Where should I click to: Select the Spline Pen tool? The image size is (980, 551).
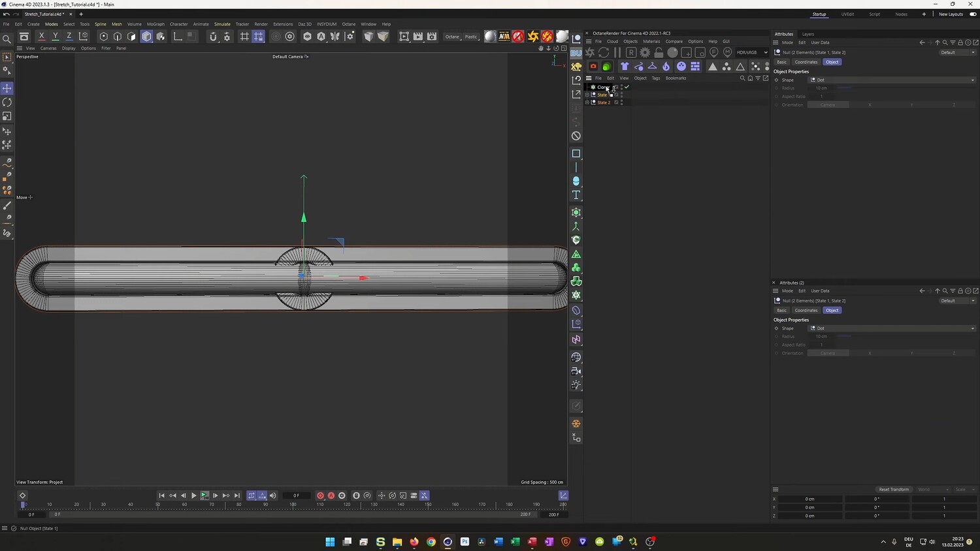7,161
